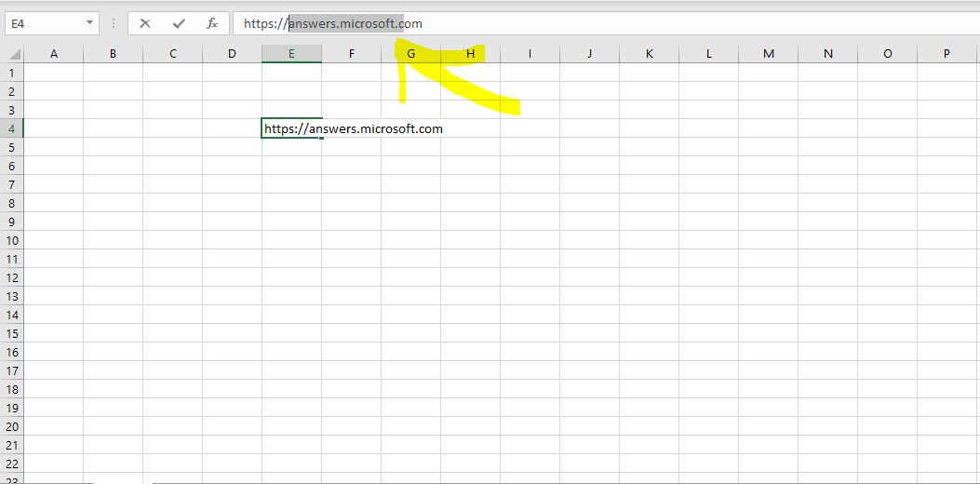Select row 20 header
The height and width of the screenshot is (484, 980).
11,426
